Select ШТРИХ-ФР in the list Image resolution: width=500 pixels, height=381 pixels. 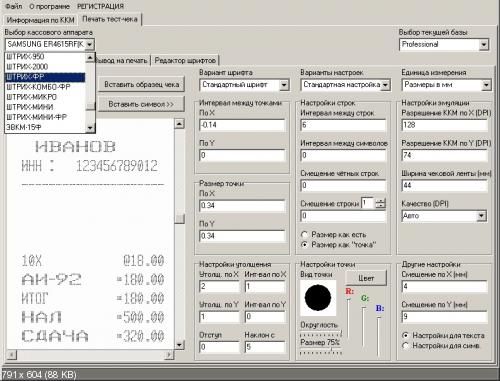(x=45, y=77)
